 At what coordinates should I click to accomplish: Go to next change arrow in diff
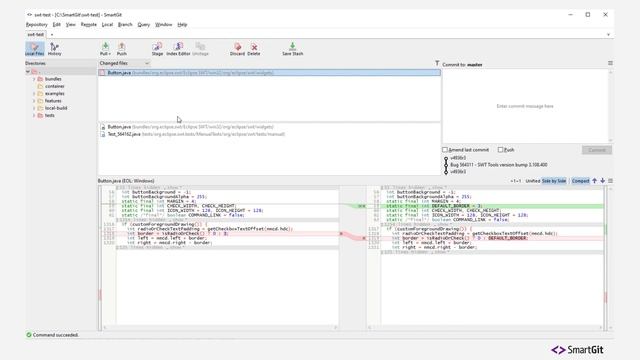pos(602,181)
